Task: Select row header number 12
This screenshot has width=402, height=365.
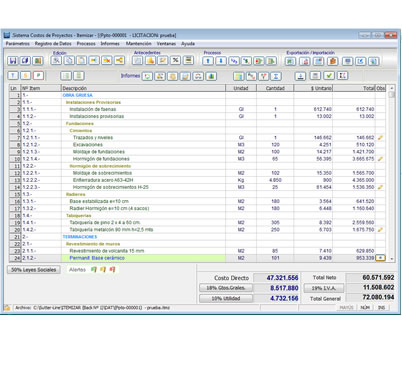Action: (x=15, y=173)
